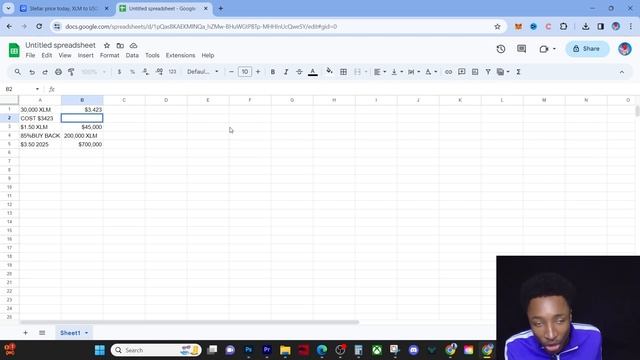Open the Help menu
The height and width of the screenshot is (360, 640).
(208, 56)
